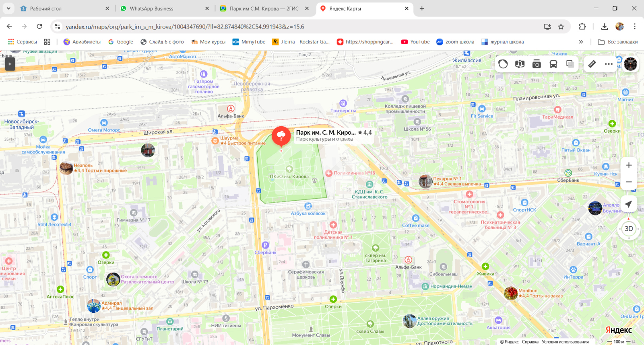Click the Fit Service marker
This screenshot has height=345, width=644.
[x=482, y=109]
